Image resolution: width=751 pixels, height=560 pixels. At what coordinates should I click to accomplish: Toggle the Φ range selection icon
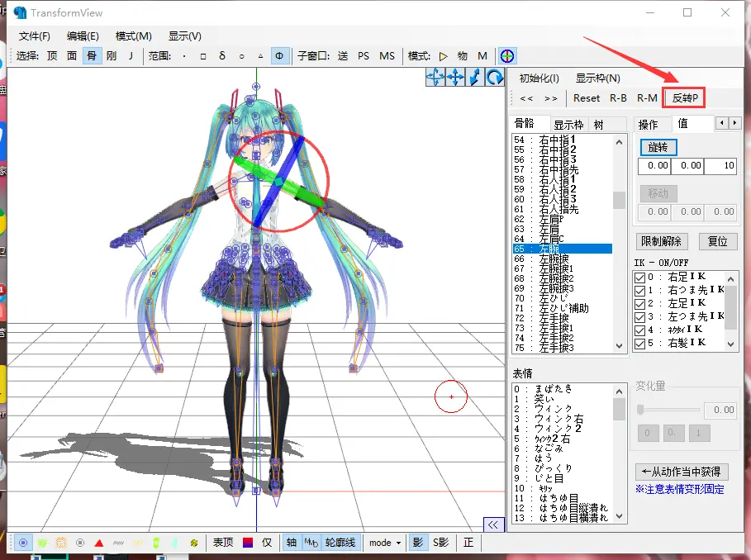(279, 56)
